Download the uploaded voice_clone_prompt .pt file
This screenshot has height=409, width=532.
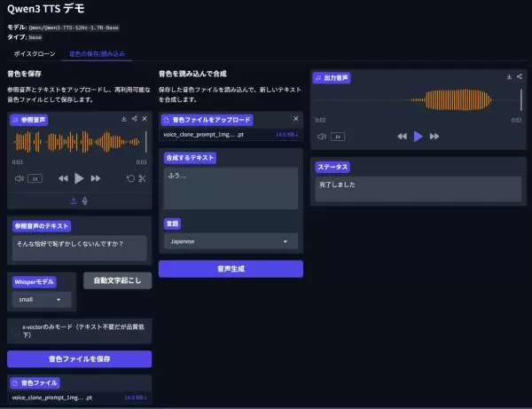(x=286, y=134)
